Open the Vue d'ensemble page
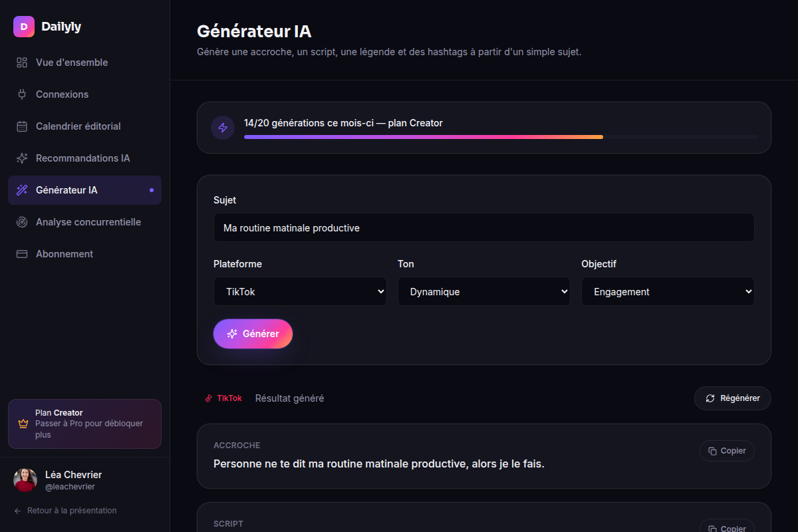Image resolution: width=798 pixels, height=532 pixels. (x=84, y=63)
